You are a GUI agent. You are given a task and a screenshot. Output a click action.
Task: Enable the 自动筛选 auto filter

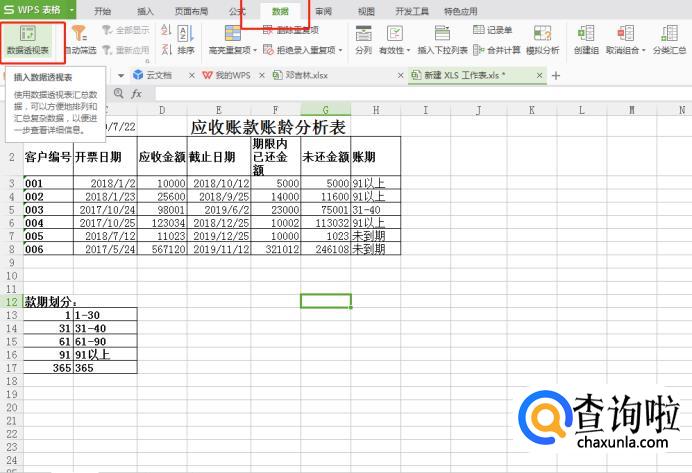[x=80, y=41]
